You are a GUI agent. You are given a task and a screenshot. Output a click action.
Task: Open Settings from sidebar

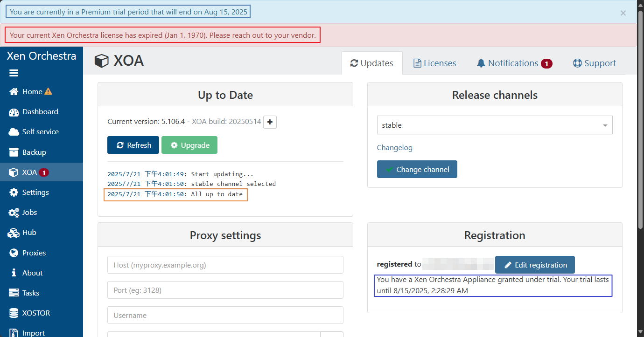42,193
